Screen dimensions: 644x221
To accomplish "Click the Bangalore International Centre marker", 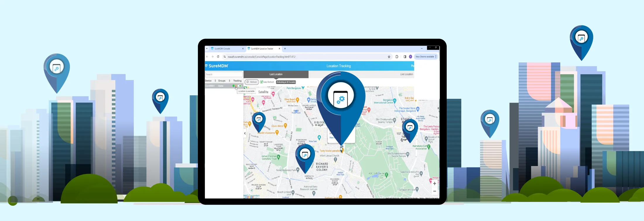I will point(395,101).
